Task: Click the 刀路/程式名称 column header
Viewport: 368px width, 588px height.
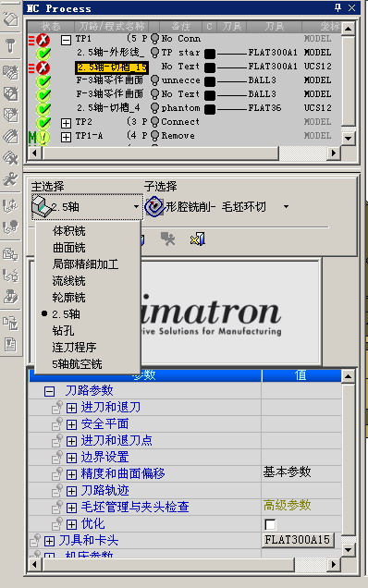Action: (112, 26)
